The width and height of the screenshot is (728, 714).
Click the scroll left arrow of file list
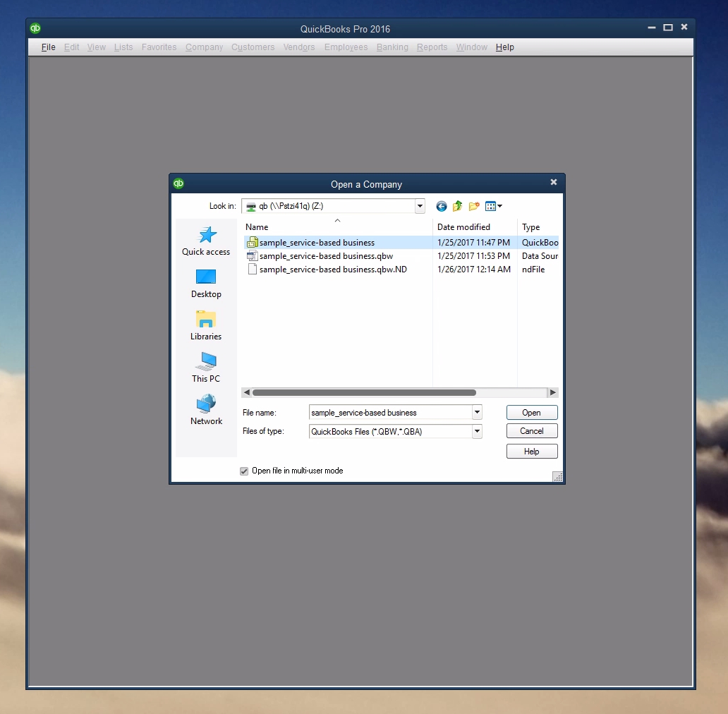click(x=247, y=393)
